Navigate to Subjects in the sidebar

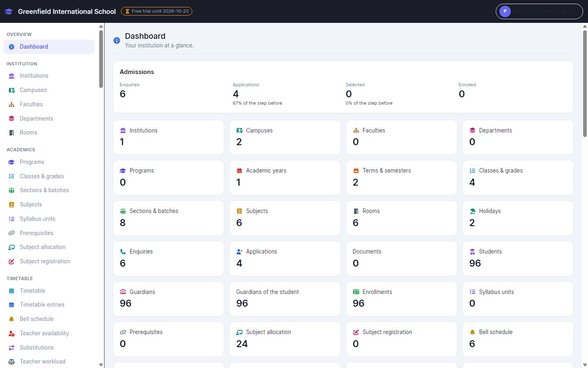(x=49, y=204)
